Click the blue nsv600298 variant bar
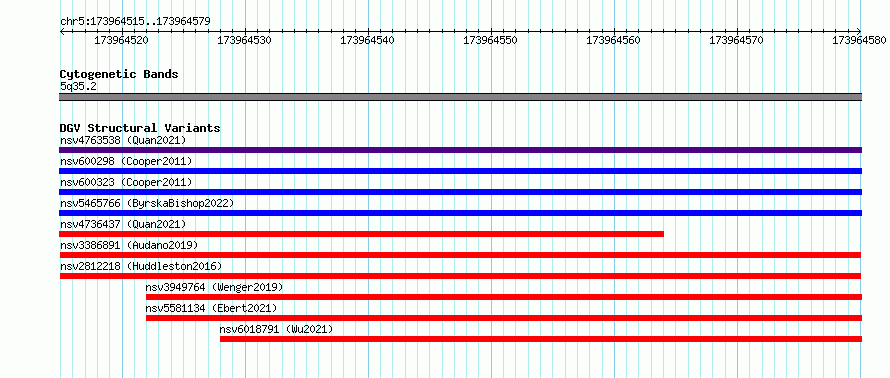The width and height of the screenshot is (890, 378). pyautogui.click(x=461, y=171)
